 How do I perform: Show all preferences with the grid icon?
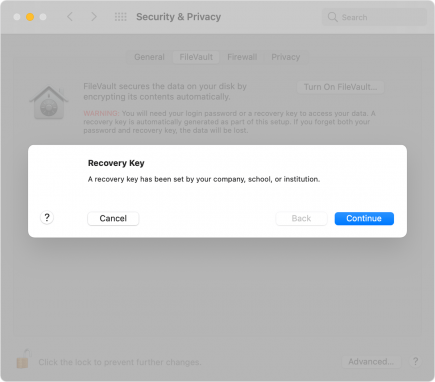pyautogui.click(x=120, y=17)
